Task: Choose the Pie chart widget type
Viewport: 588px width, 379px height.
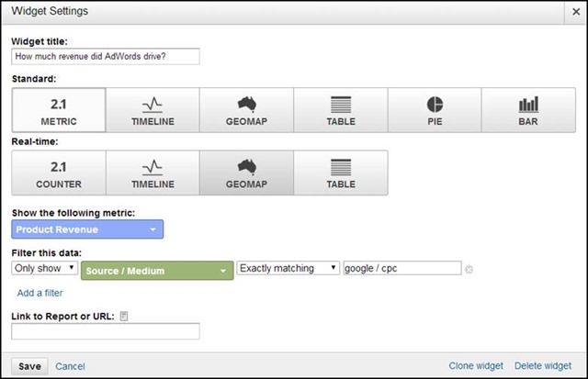Action: click(x=434, y=110)
